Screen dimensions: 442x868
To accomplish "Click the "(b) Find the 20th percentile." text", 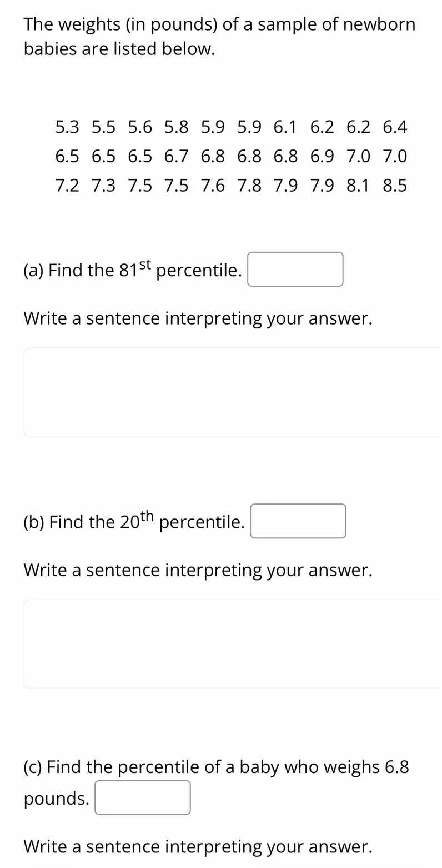I will 133,522.
